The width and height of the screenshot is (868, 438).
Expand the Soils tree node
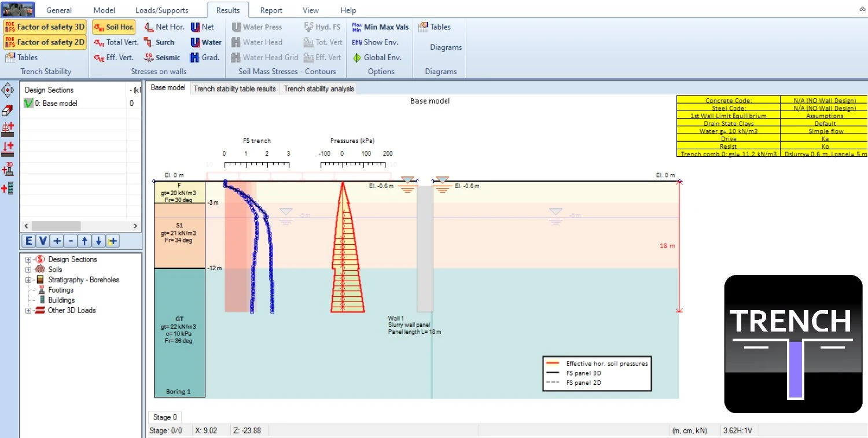[28, 270]
